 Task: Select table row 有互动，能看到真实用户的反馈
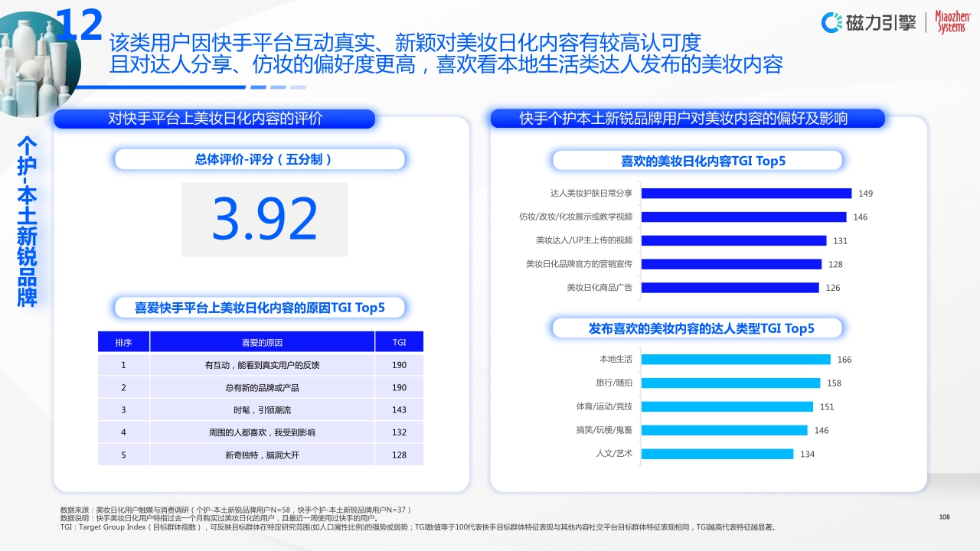(262, 365)
